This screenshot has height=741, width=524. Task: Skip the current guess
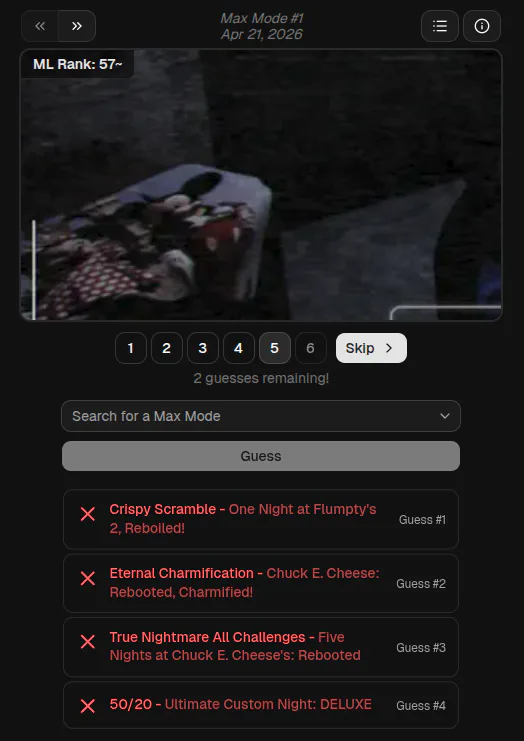click(371, 348)
